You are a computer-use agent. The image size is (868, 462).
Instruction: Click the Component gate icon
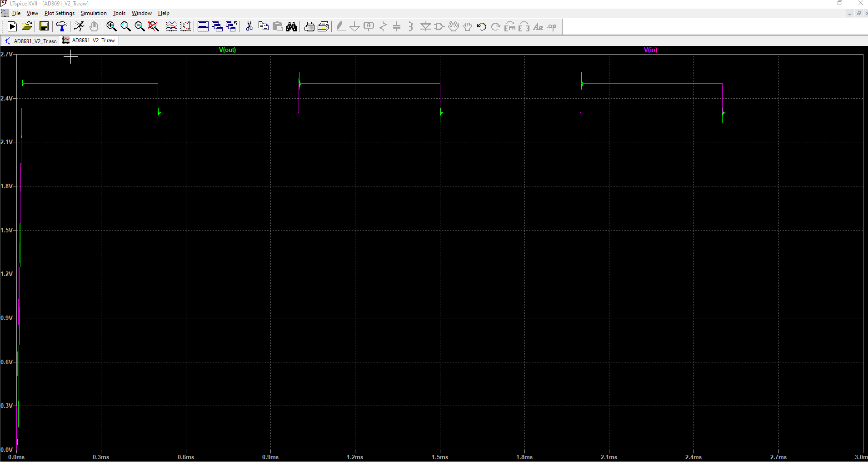click(x=439, y=26)
